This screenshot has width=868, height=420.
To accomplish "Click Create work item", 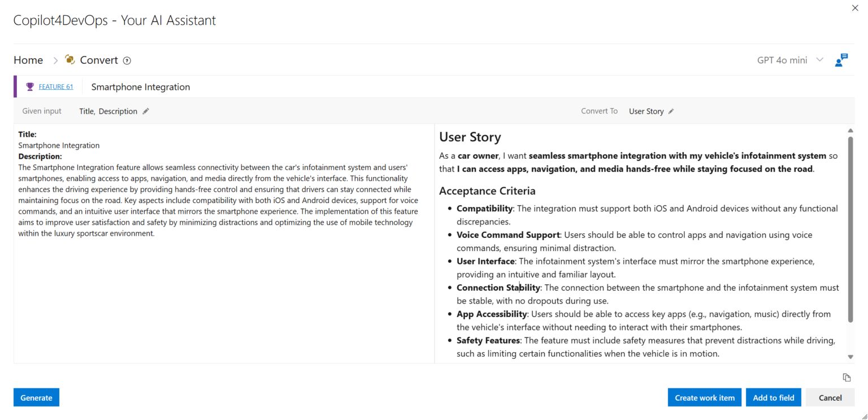I will [x=704, y=397].
